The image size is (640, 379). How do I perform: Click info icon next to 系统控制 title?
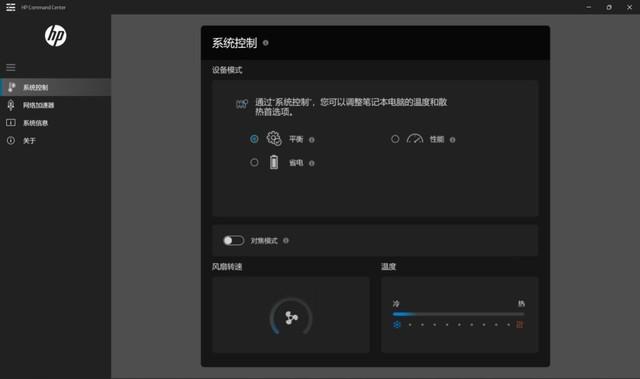(266, 43)
